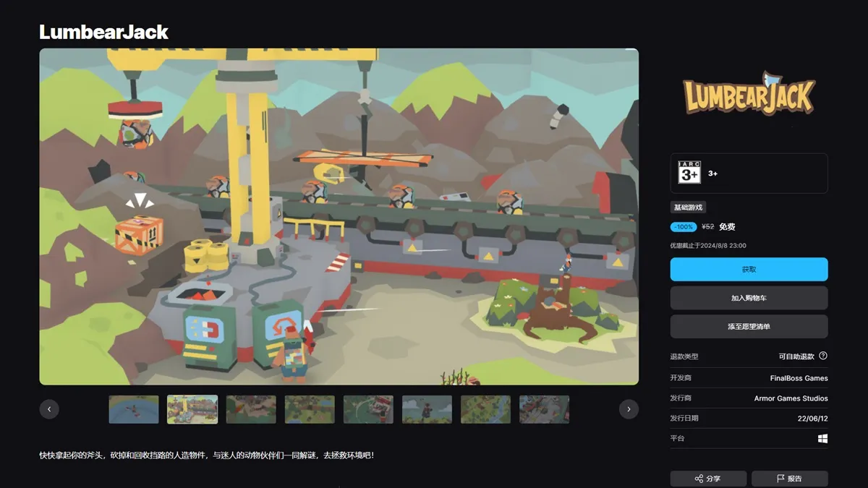Select the first screenshot thumbnail with the lake
This screenshot has width=868, height=488.
(134, 409)
